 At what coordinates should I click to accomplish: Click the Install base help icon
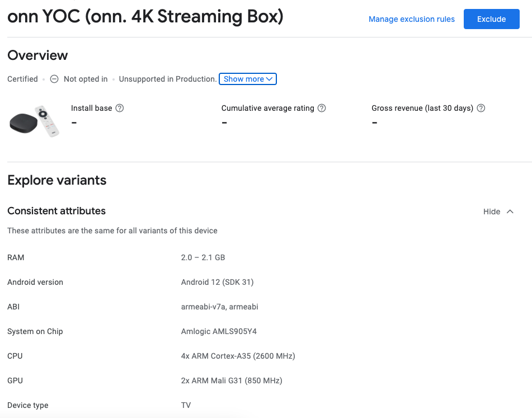click(x=119, y=108)
